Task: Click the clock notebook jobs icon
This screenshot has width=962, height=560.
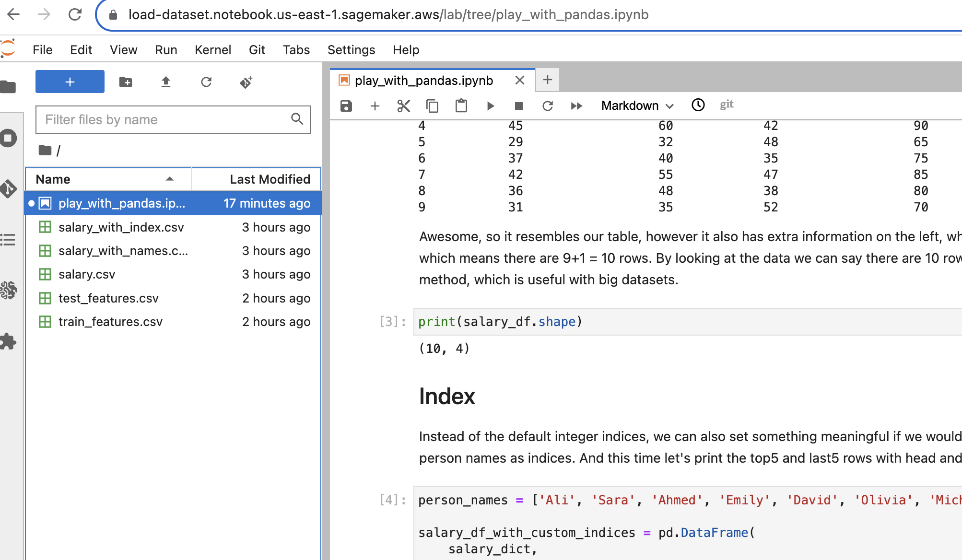Action: (698, 105)
